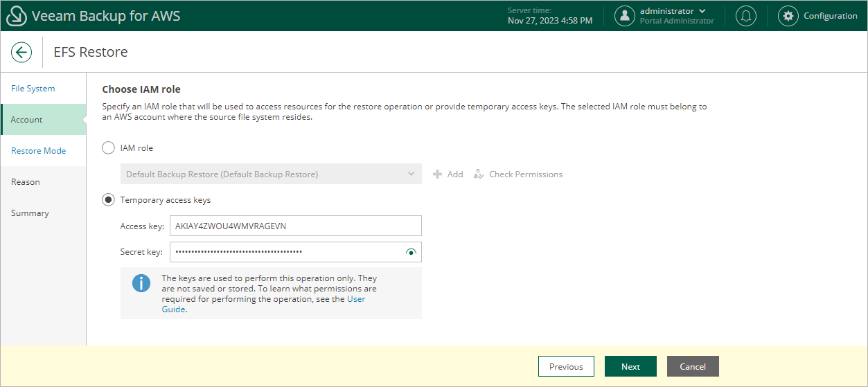This screenshot has height=387, width=868.
Task: Expand the administrator account menu chevron
Action: point(702,11)
